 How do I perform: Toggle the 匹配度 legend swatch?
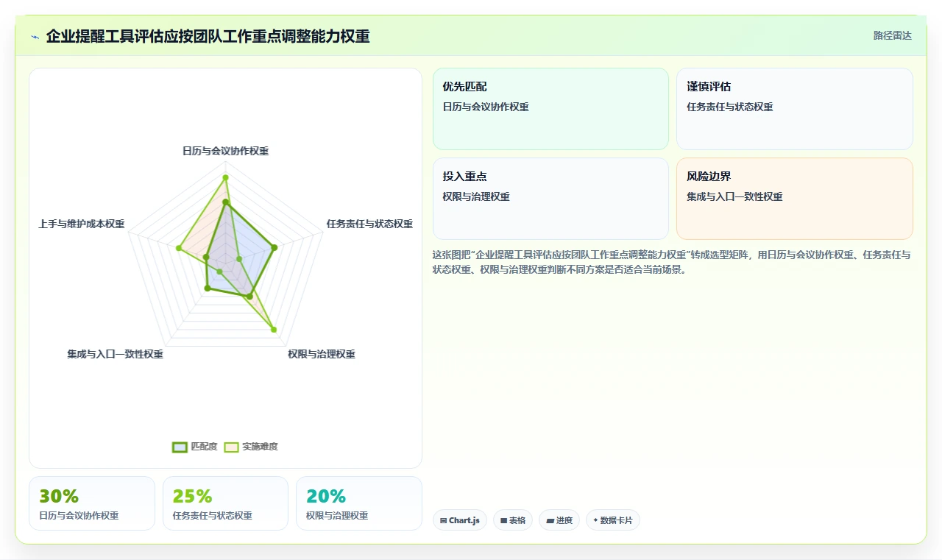[180, 447]
